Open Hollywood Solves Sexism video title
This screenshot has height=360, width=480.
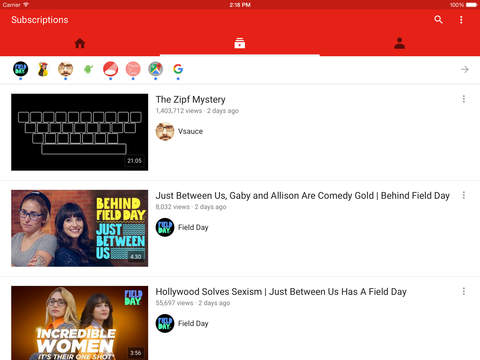[x=281, y=292]
